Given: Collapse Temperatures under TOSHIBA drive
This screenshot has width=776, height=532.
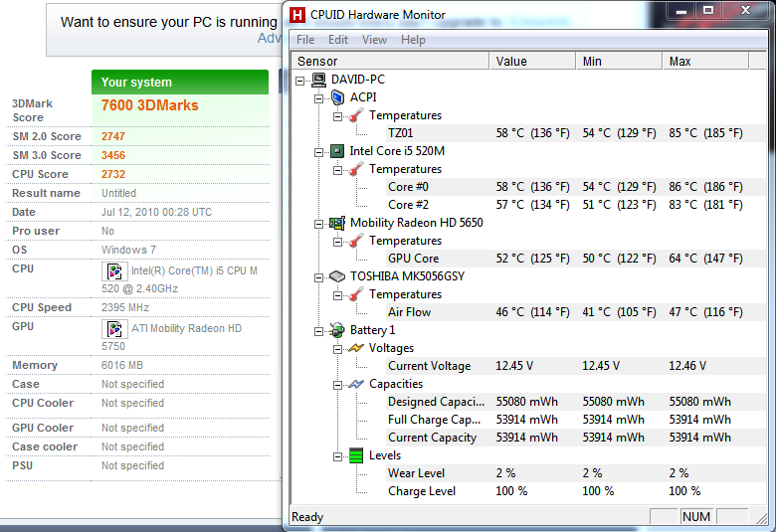Looking at the screenshot, I should coord(337,295).
